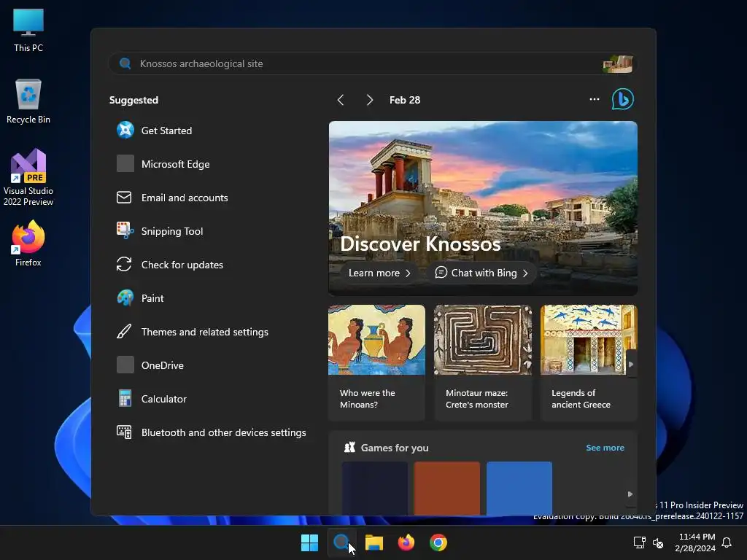
Task: Open the Get Started app icon
Action: click(125, 130)
